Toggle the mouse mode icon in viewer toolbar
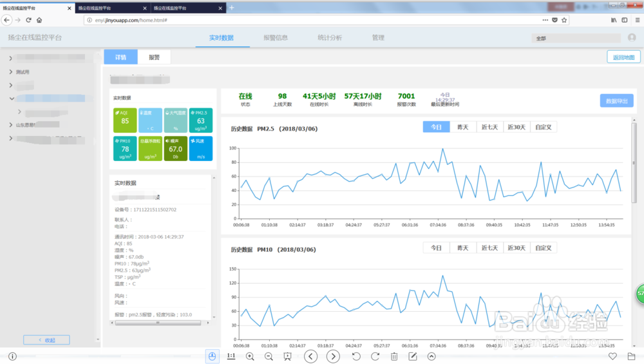 (x=212, y=357)
